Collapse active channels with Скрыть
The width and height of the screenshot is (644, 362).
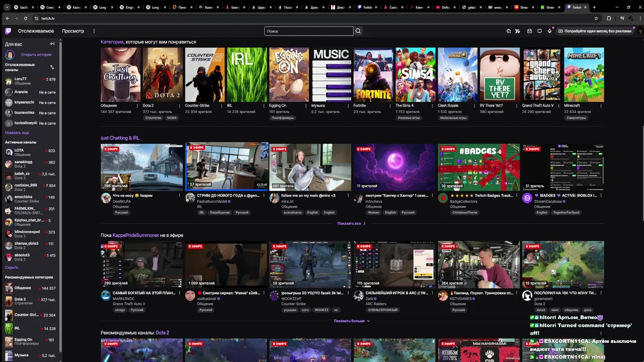(12, 267)
